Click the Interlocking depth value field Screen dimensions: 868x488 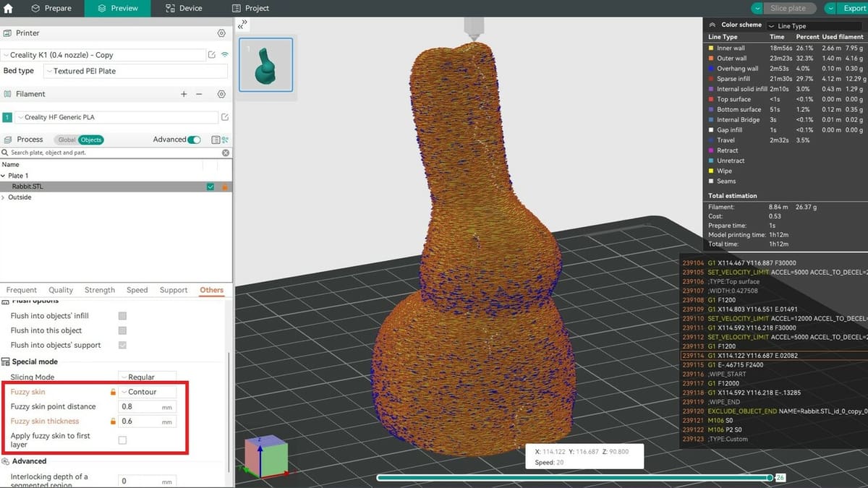coord(147,481)
